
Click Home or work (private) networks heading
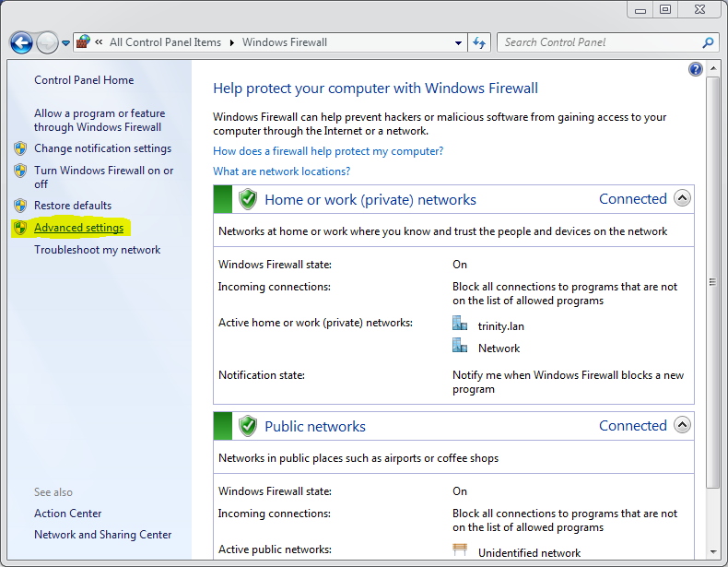(370, 200)
